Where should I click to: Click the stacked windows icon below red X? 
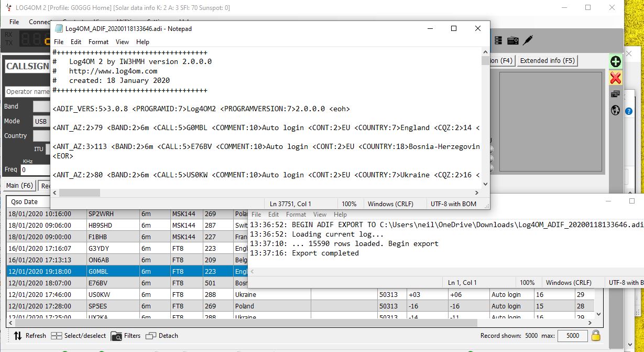tap(616, 94)
